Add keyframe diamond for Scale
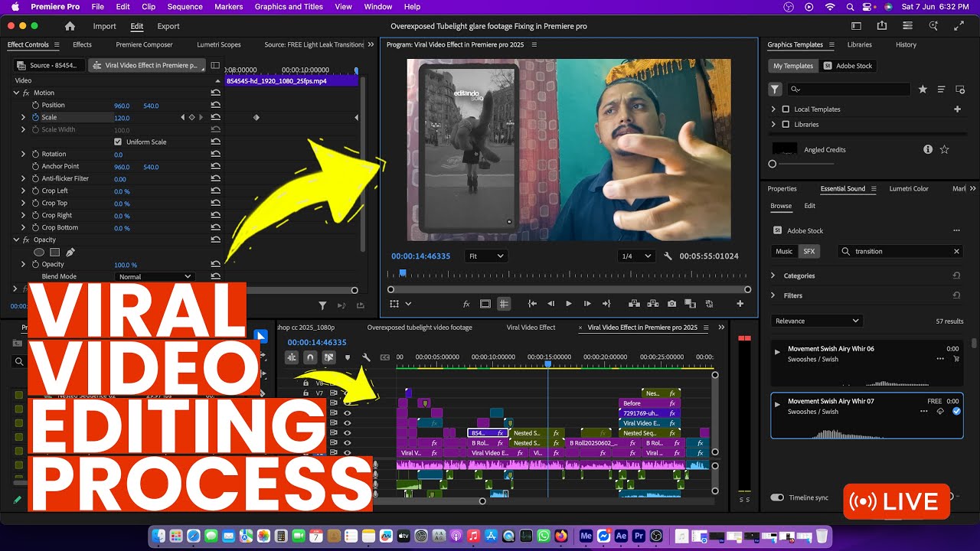This screenshot has height=551, width=980. [x=192, y=117]
